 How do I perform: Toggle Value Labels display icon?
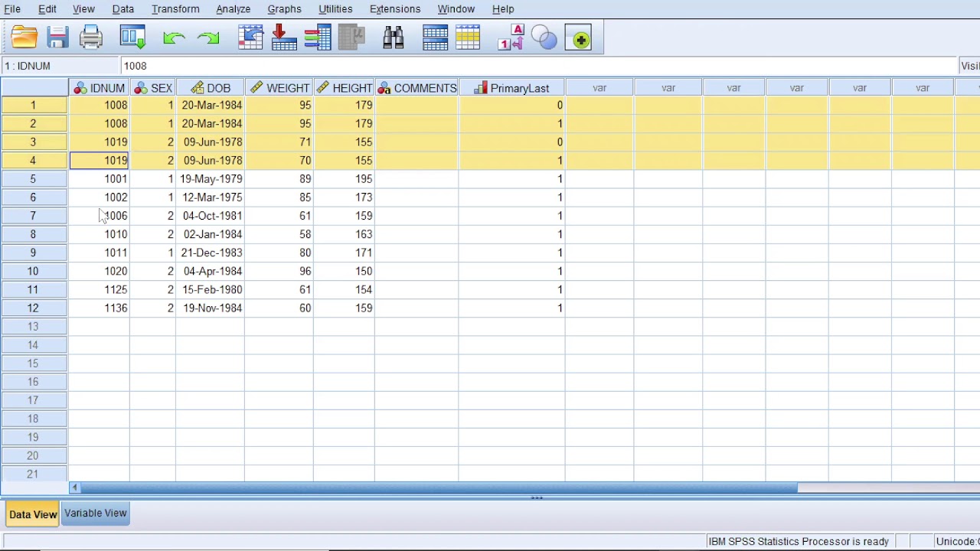tap(511, 37)
